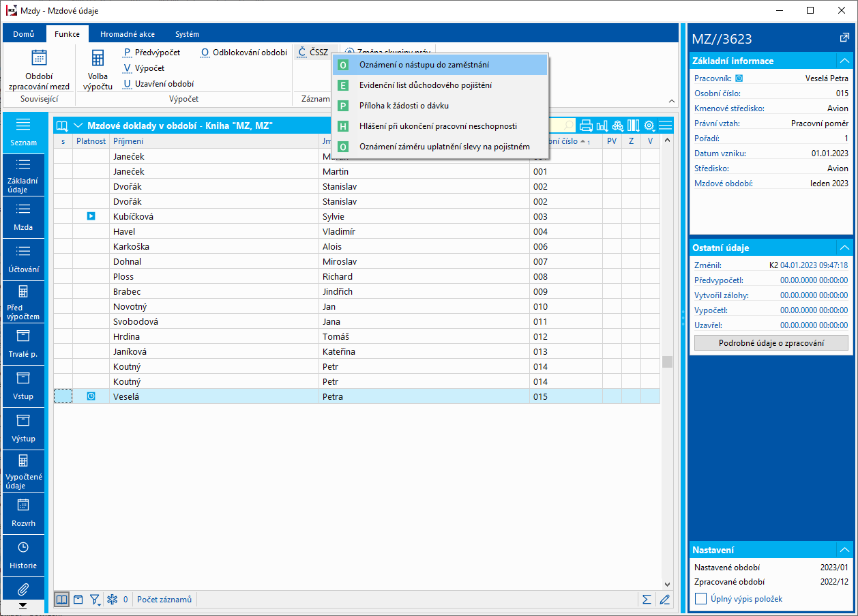Click Uzavření období command
This screenshot has height=616, width=858.
[158, 84]
